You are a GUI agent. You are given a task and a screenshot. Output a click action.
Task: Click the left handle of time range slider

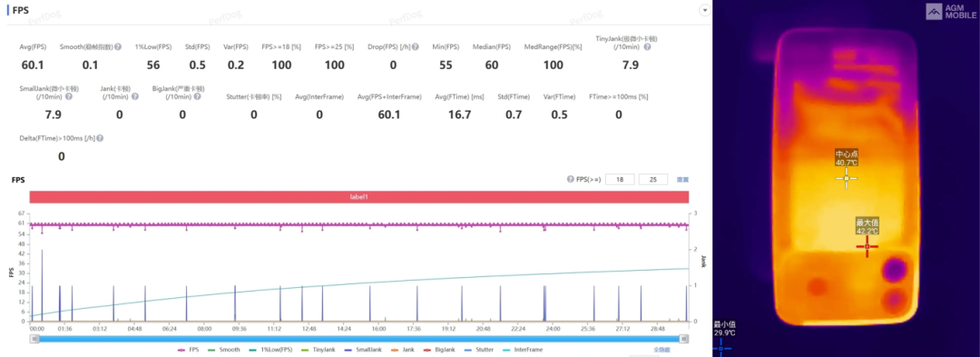(x=35, y=338)
